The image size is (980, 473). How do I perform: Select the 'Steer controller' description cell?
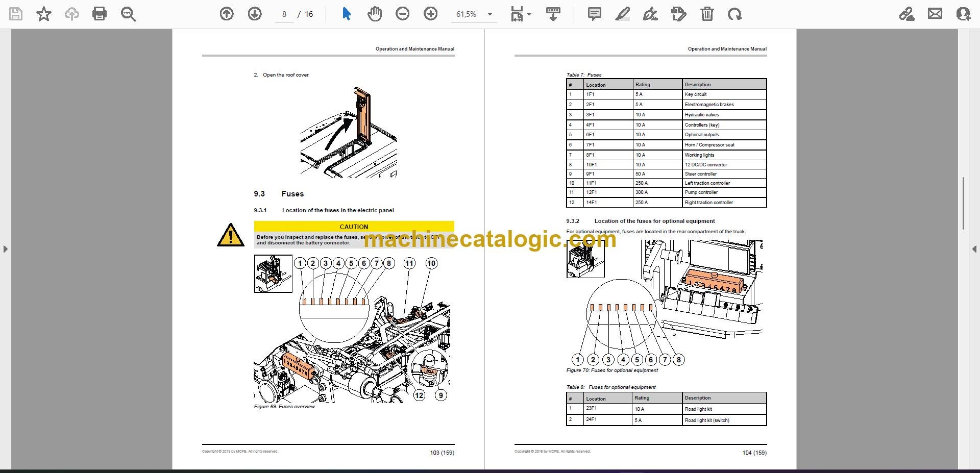click(x=724, y=174)
